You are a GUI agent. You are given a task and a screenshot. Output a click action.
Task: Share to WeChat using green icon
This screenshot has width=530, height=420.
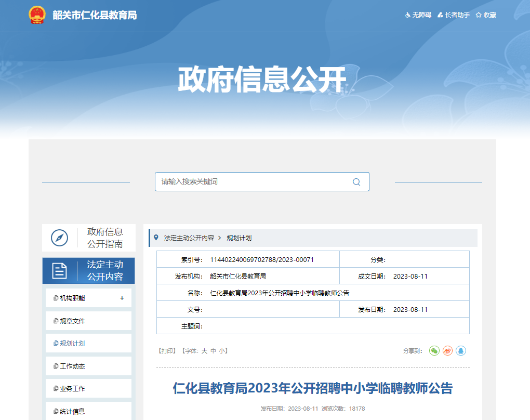(x=434, y=351)
